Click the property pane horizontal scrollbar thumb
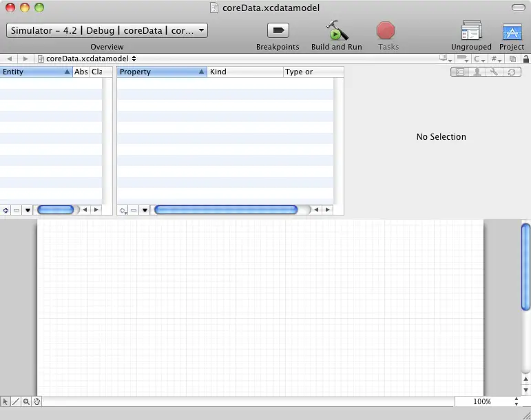531x420 pixels. tap(226, 210)
